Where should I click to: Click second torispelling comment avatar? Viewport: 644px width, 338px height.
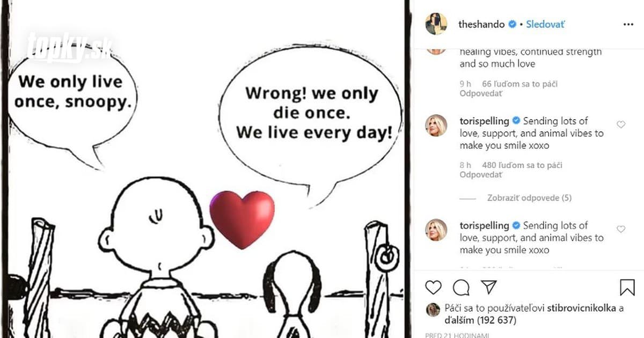point(436,230)
